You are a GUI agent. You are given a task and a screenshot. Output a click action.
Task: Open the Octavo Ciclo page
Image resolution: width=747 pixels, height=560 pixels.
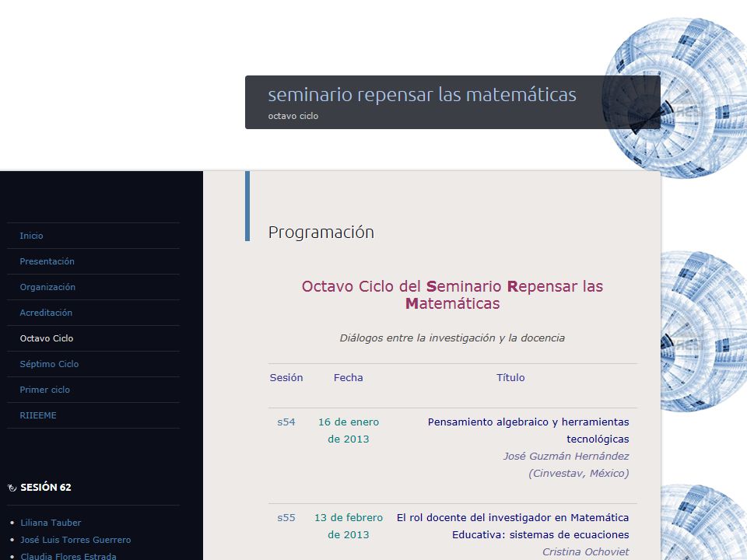tap(47, 338)
